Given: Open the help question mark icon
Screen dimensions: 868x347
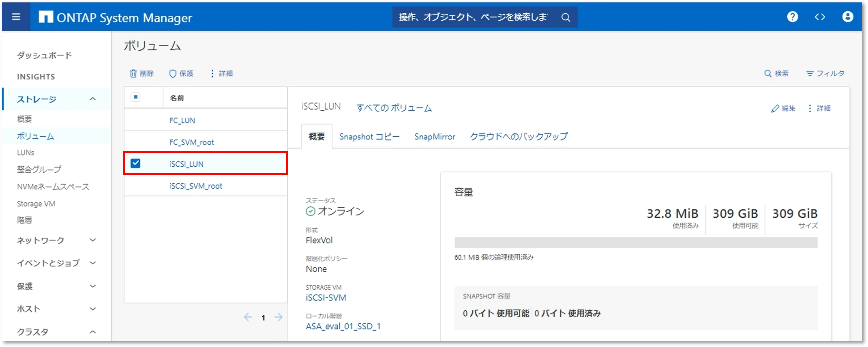Looking at the screenshot, I should [x=792, y=16].
